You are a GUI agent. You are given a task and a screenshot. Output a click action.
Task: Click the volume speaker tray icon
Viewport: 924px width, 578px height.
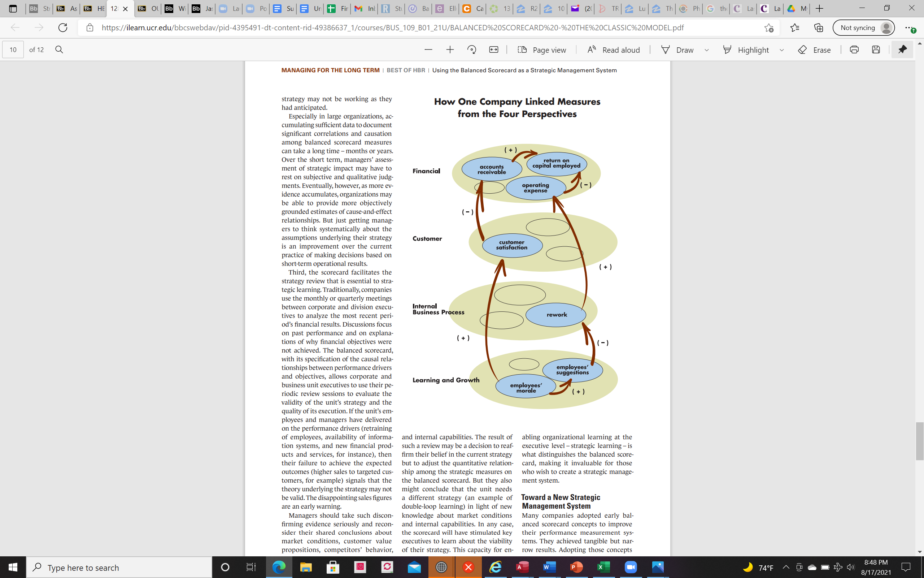[x=850, y=567]
